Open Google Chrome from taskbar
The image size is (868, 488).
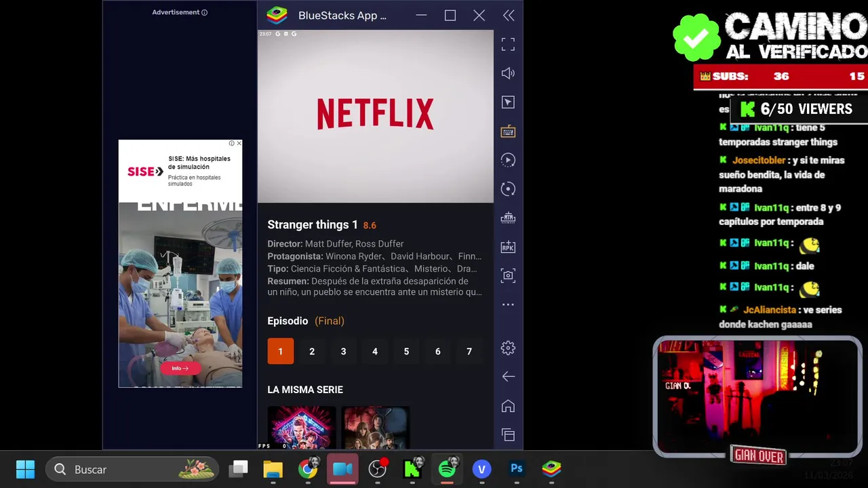click(x=308, y=469)
